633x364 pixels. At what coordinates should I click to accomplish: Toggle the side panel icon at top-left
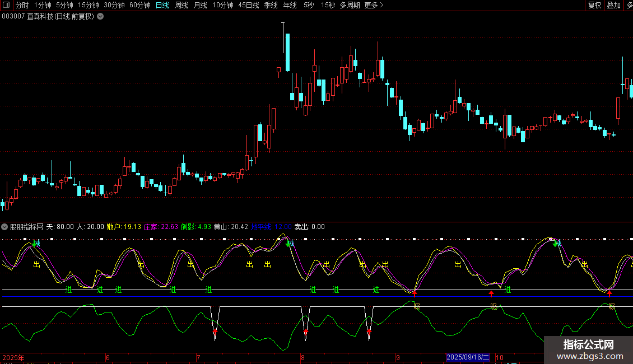point(6,5)
